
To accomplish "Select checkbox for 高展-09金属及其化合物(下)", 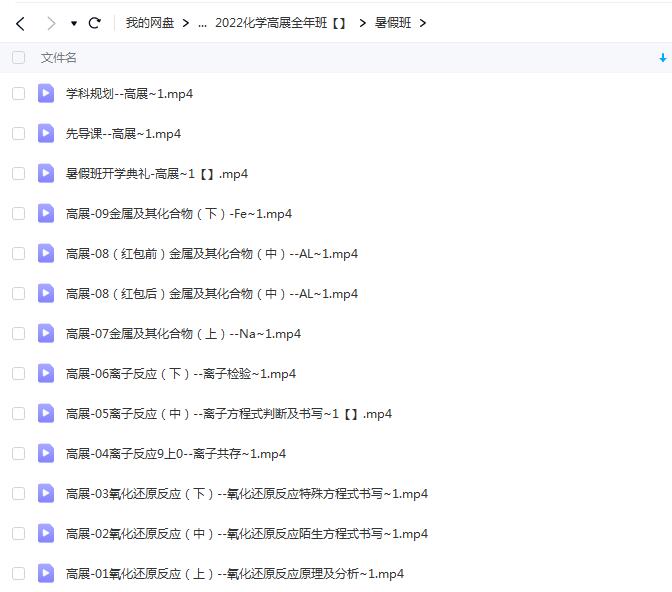I will pos(18,213).
